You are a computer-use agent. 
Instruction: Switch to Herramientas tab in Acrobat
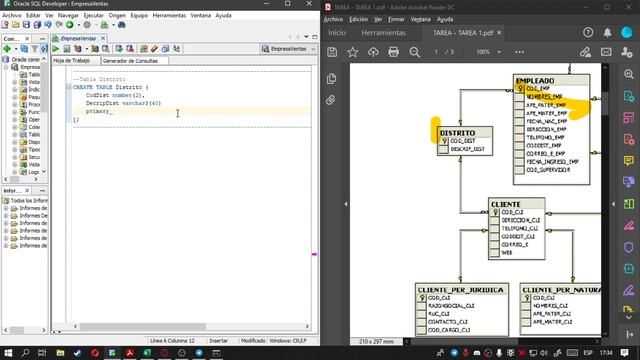383,33
